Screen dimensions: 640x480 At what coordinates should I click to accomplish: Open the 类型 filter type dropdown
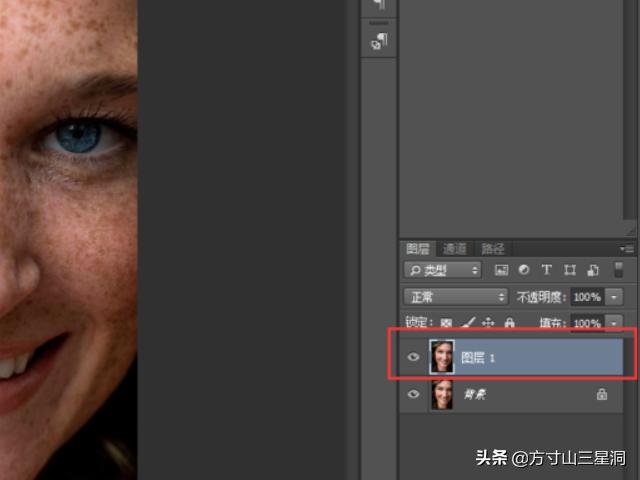coord(443,270)
